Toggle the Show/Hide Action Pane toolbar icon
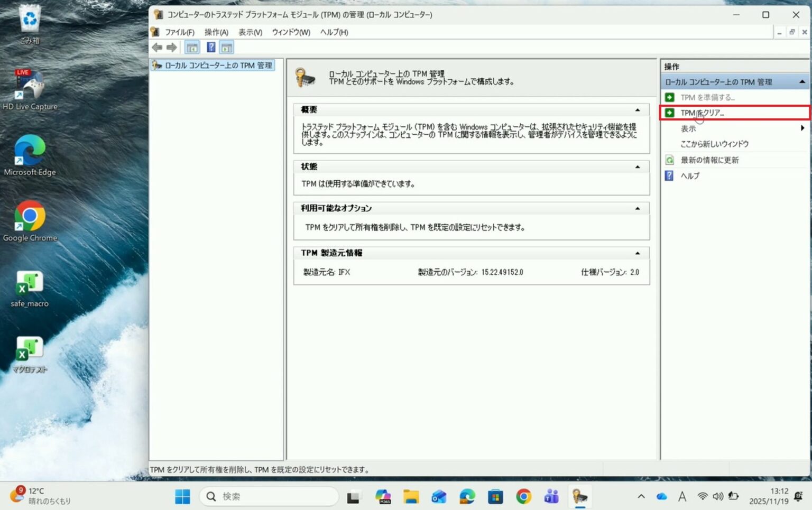This screenshot has width=812, height=510. tap(226, 47)
